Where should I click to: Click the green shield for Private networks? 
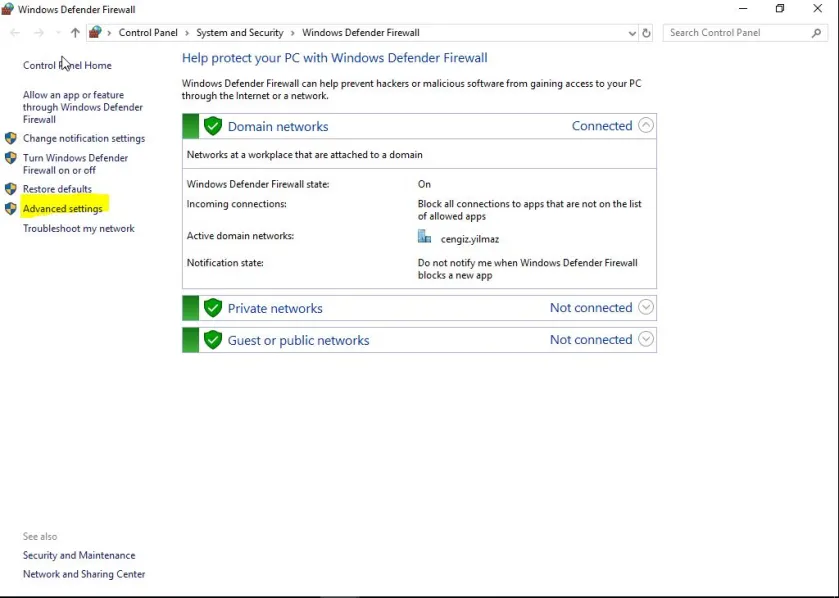click(212, 308)
